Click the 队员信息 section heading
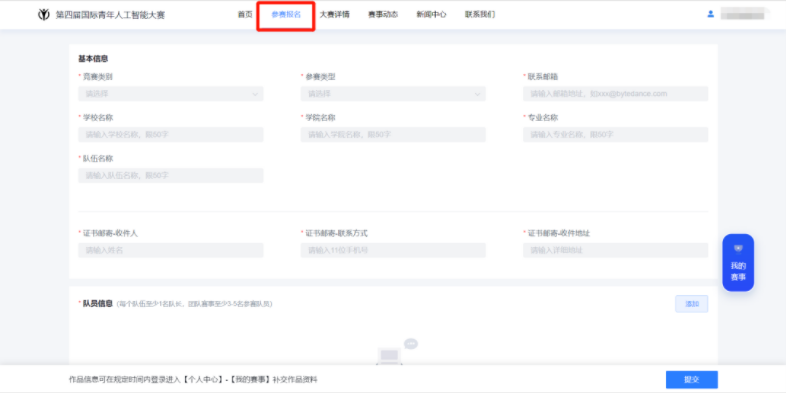786x393 pixels. coord(98,304)
